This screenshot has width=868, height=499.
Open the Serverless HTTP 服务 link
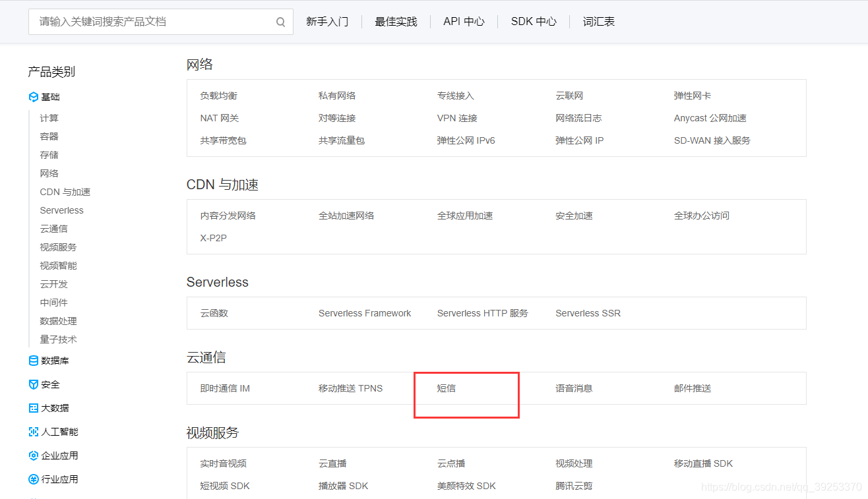(x=482, y=313)
